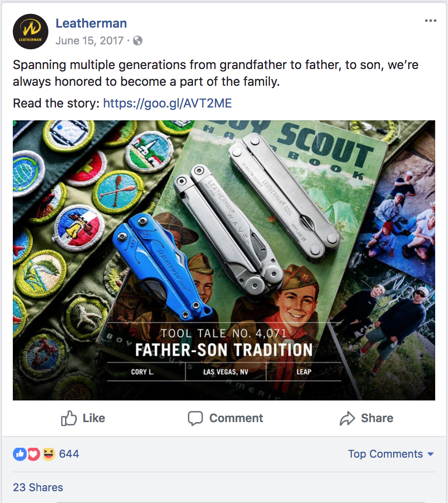Open the Leatherman profile picture
Image resolution: width=448 pixels, height=503 pixels.
pos(31,32)
